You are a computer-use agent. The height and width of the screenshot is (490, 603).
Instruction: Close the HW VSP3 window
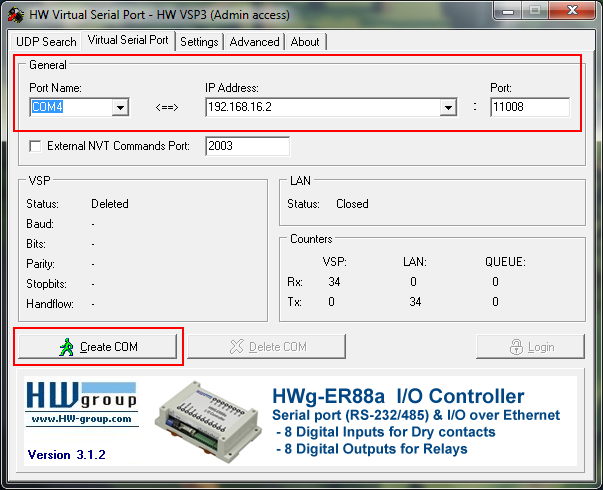click(572, 10)
